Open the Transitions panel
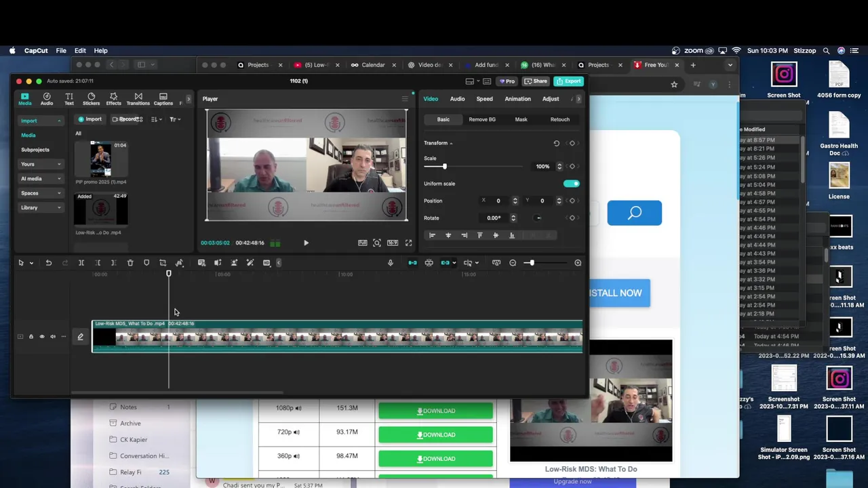Image resolution: width=868 pixels, height=488 pixels. pyautogui.click(x=138, y=99)
